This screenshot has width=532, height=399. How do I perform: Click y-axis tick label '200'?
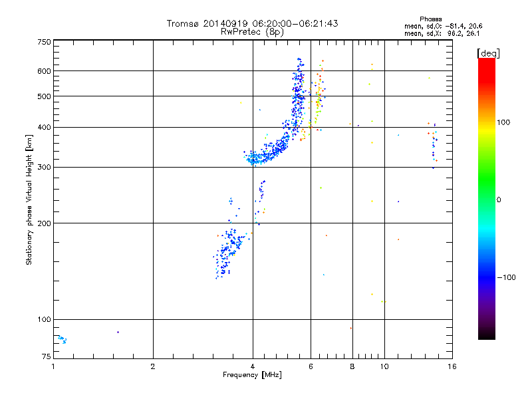pyautogui.click(x=44, y=223)
